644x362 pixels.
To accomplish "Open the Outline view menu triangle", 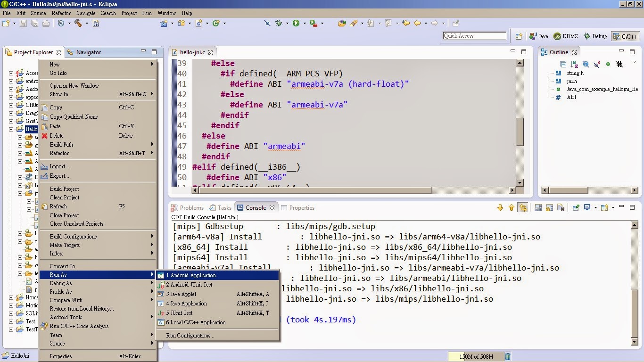I will point(633,62).
